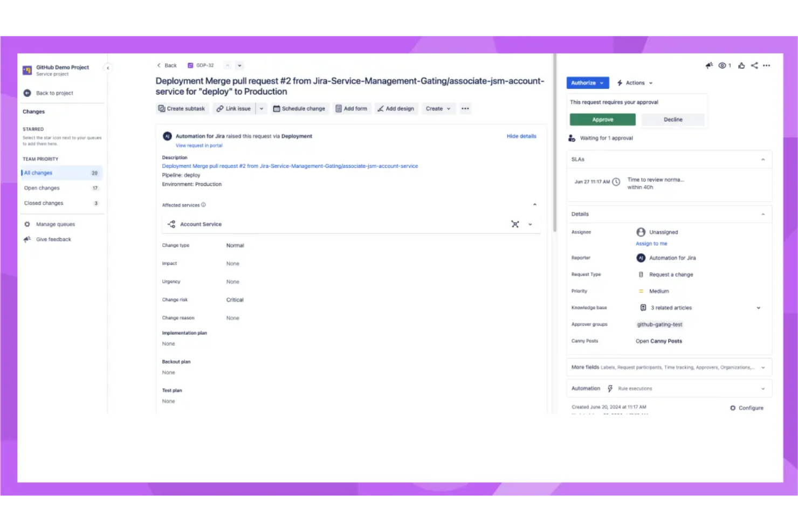This screenshot has height=532, width=798.
Task: Click the github-gating-test approver group
Action: click(x=659, y=324)
